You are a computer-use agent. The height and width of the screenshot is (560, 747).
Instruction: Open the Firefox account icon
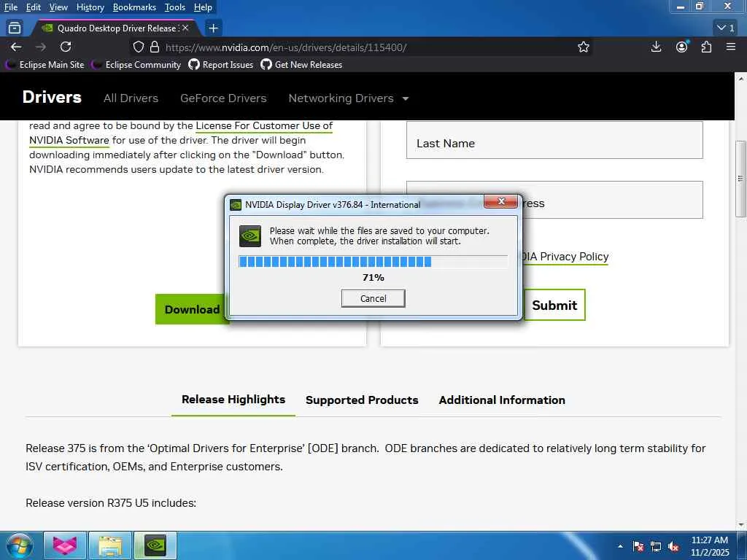click(x=682, y=47)
